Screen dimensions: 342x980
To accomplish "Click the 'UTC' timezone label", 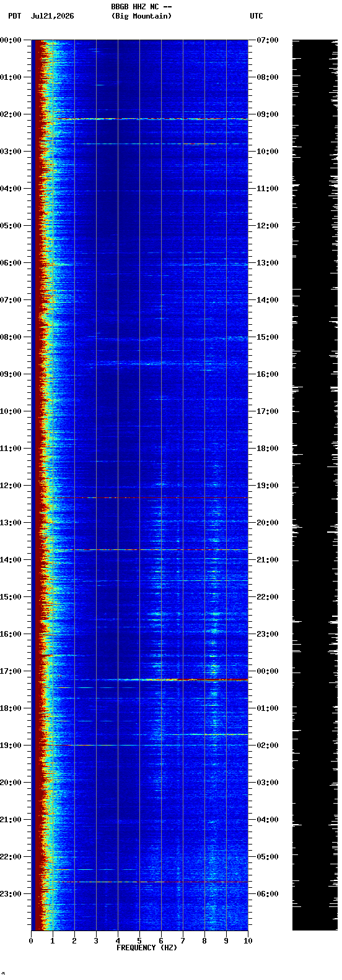I will pyautogui.click(x=256, y=16).
